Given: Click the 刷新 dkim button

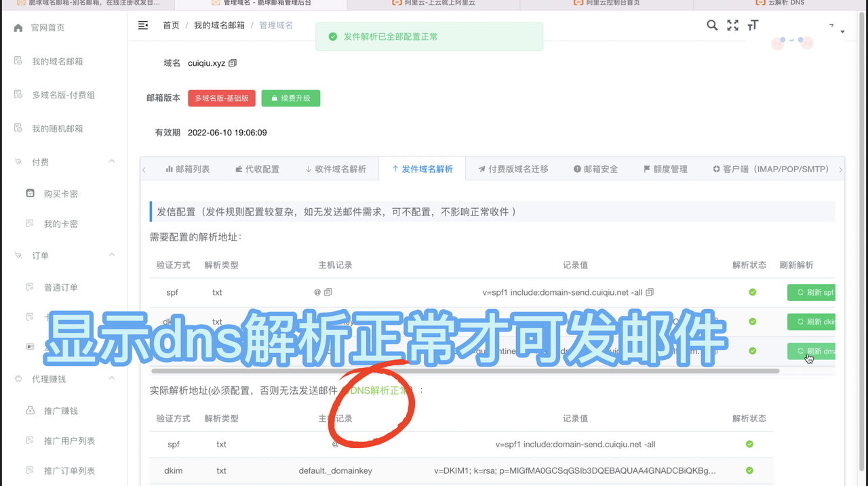Looking at the screenshot, I should point(811,322).
